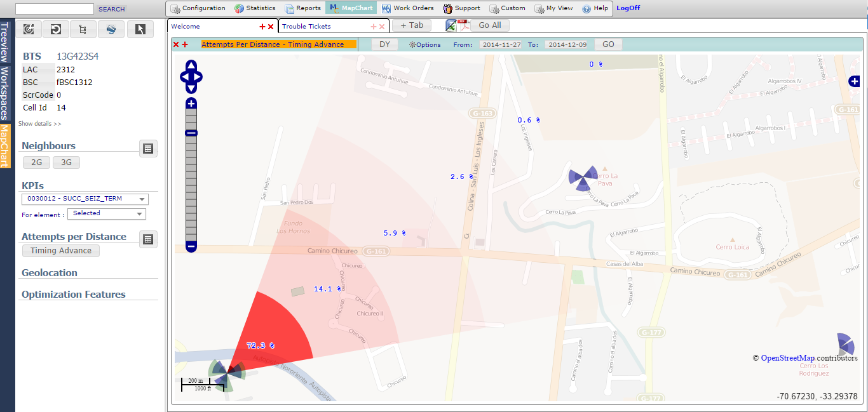Open Attempts per Distance table icon

click(x=148, y=239)
